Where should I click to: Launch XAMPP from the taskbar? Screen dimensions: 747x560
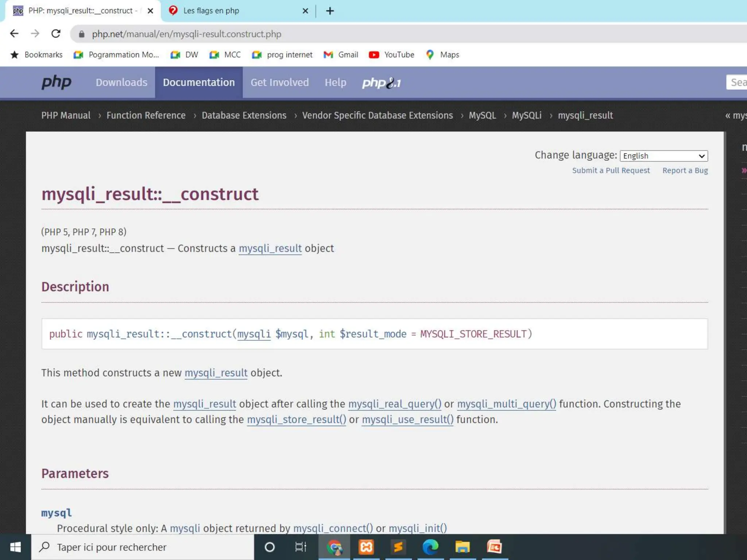coord(366,547)
